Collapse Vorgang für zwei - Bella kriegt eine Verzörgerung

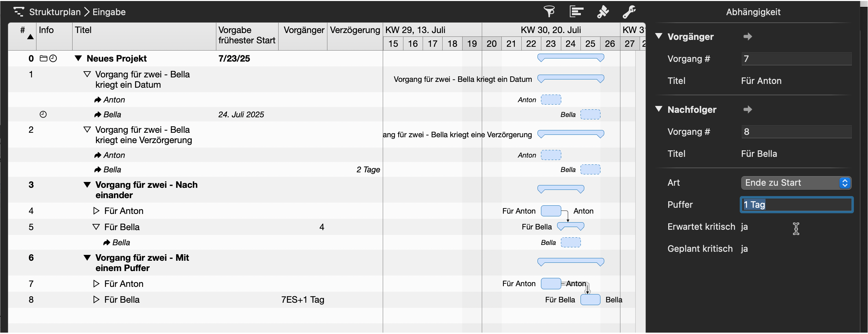[x=87, y=130]
